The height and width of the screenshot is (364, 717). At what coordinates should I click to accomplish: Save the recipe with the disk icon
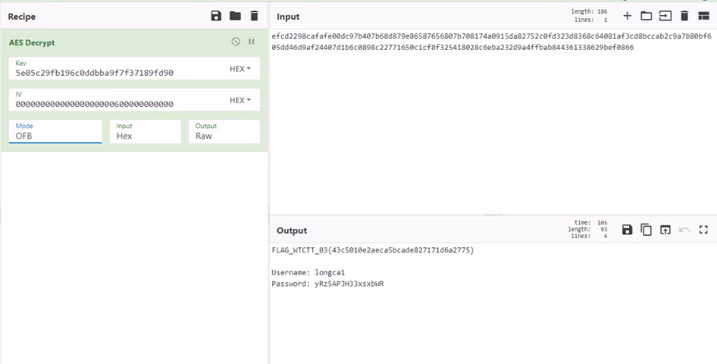click(x=216, y=16)
